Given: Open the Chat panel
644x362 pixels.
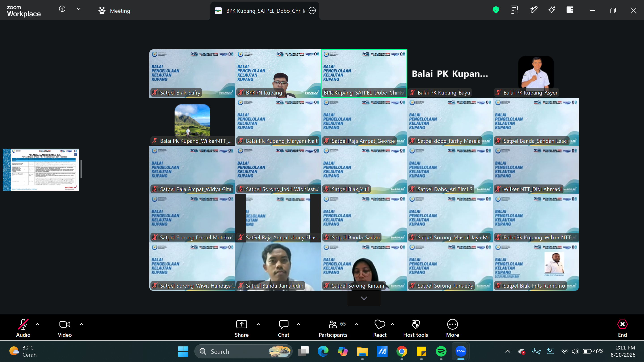Looking at the screenshot, I should [x=284, y=328].
